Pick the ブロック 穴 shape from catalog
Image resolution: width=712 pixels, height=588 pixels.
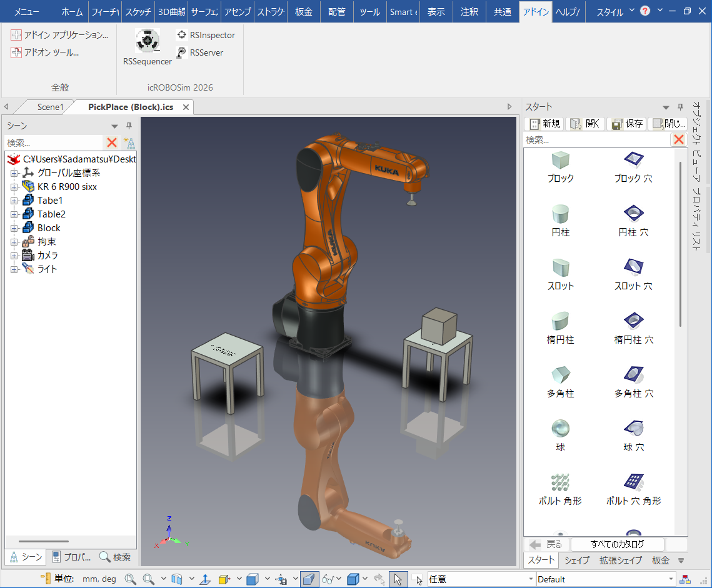point(633,167)
